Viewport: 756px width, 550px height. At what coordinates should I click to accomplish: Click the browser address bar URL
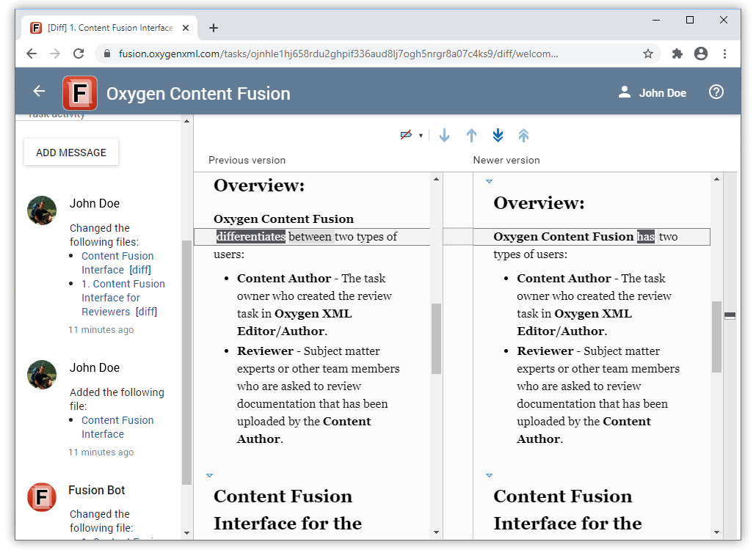pos(338,54)
